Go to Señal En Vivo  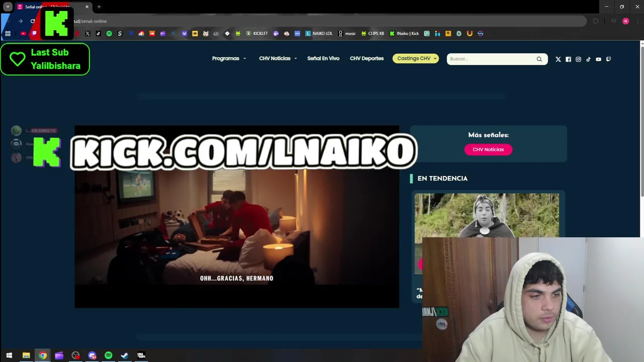(x=323, y=58)
